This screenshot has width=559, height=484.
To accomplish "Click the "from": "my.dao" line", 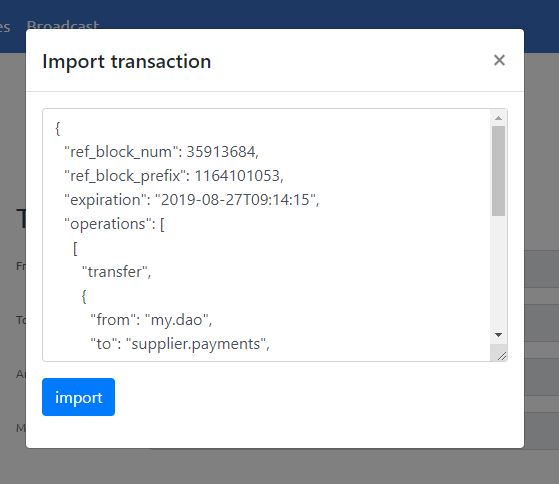I will click(151, 320).
